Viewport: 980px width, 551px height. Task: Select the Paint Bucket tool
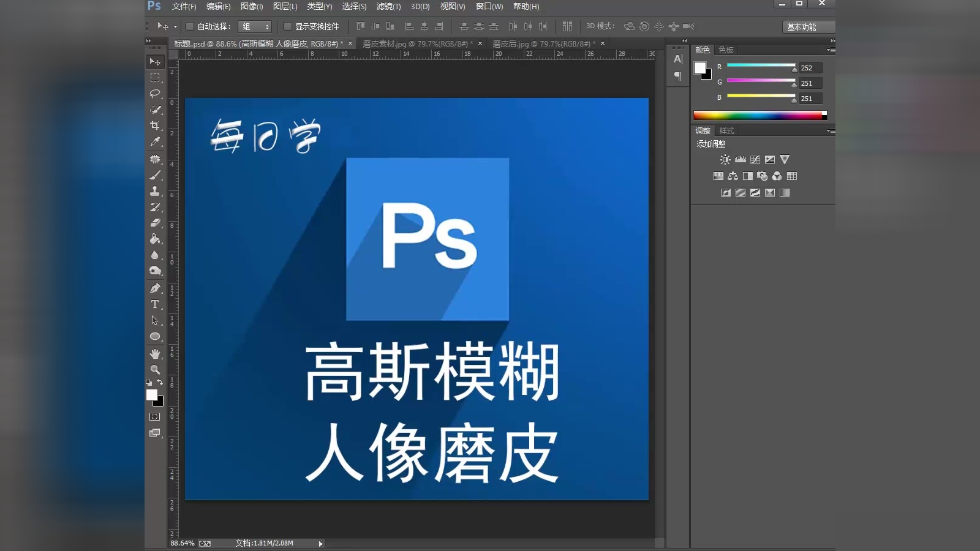click(x=155, y=239)
